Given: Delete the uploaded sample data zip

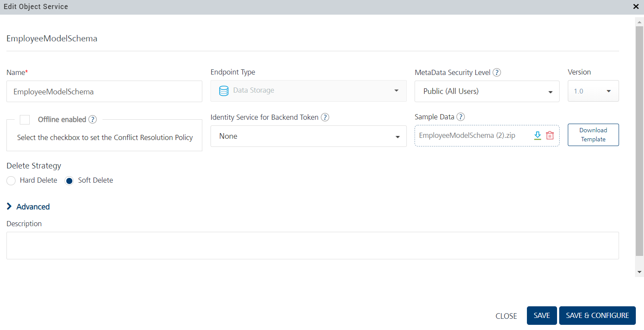Looking at the screenshot, I should coord(550,136).
